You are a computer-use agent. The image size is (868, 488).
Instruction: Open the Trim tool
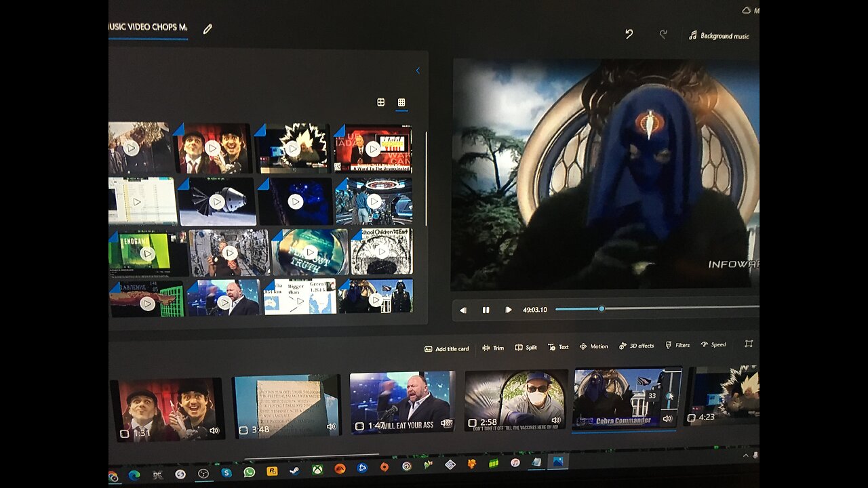(x=493, y=348)
